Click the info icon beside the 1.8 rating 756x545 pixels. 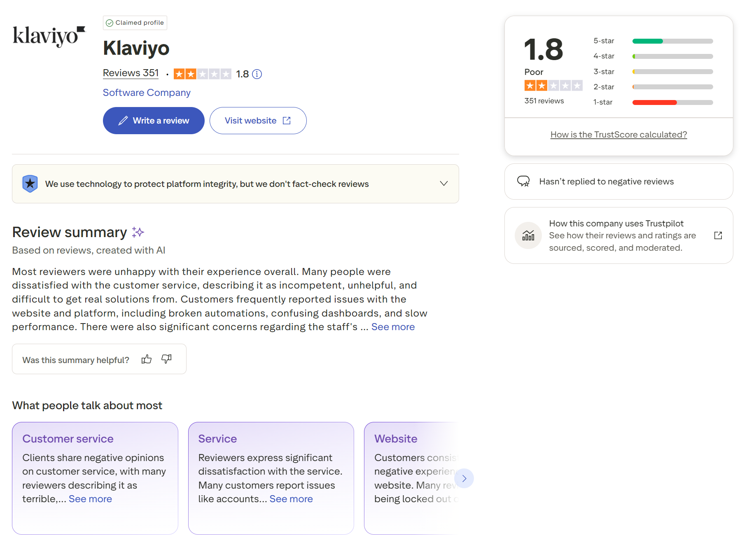click(x=257, y=74)
